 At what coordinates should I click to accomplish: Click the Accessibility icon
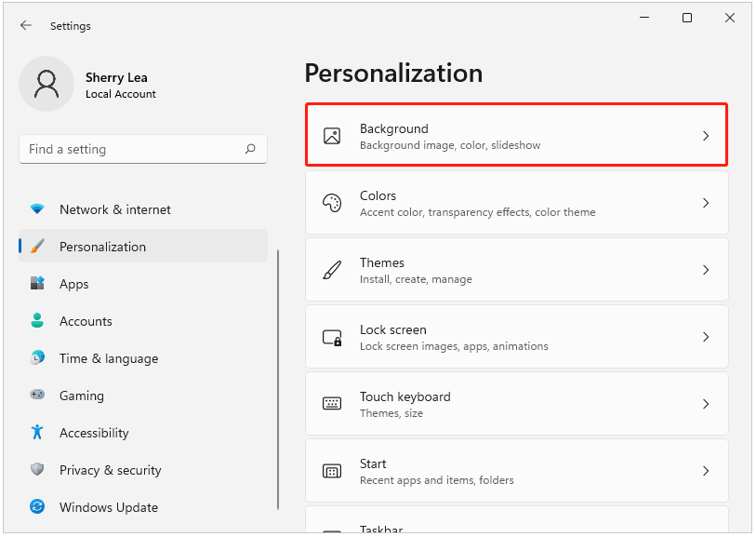click(x=38, y=433)
